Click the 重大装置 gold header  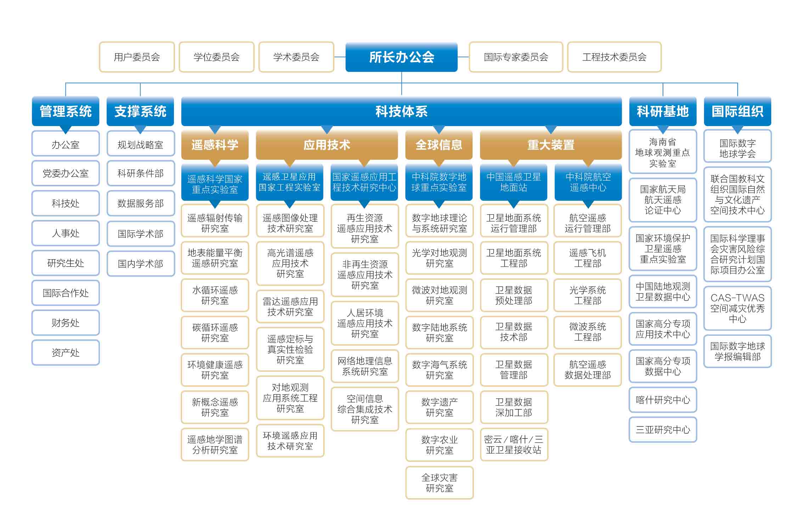(x=551, y=145)
